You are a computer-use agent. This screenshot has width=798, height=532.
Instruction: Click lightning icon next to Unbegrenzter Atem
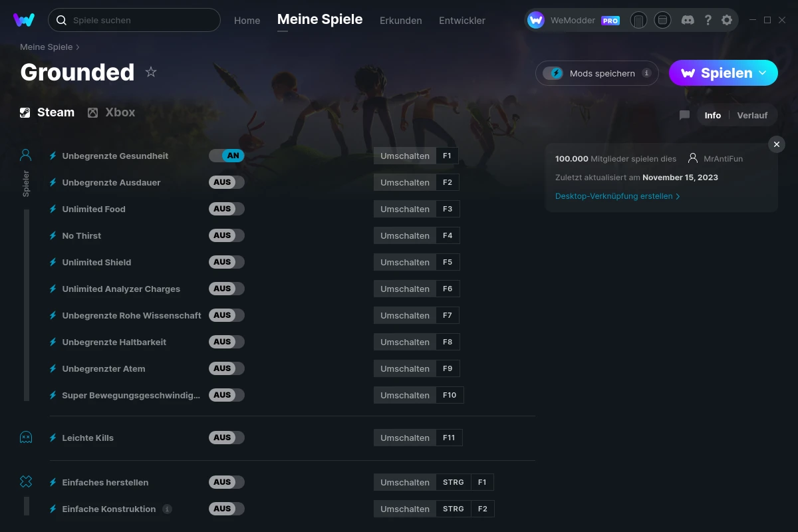(x=53, y=368)
